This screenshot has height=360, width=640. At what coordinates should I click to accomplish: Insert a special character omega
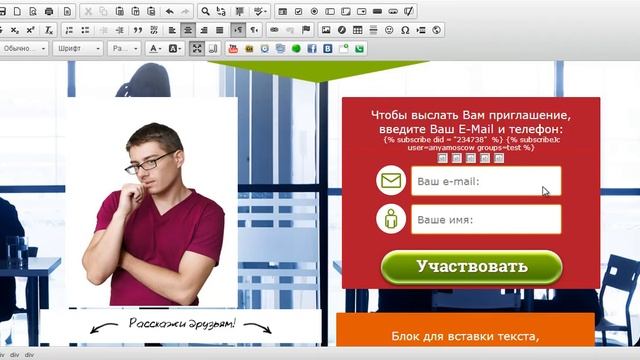coord(405,30)
